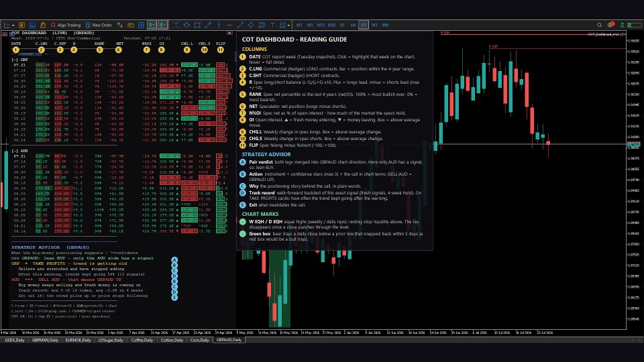Select the text-box cursor tool
The image size is (644, 362).
click(x=176, y=25)
